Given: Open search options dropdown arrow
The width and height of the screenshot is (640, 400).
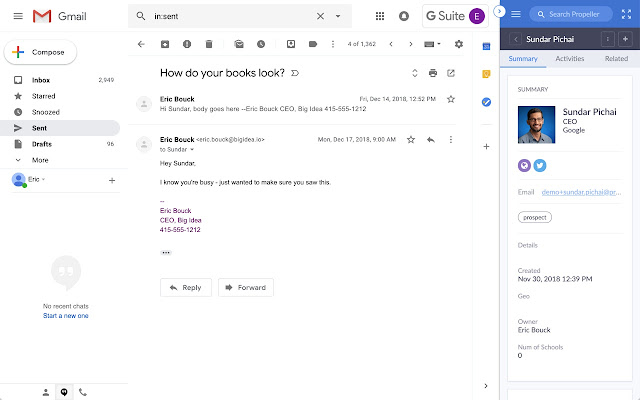Looking at the screenshot, I should [x=338, y=16].
